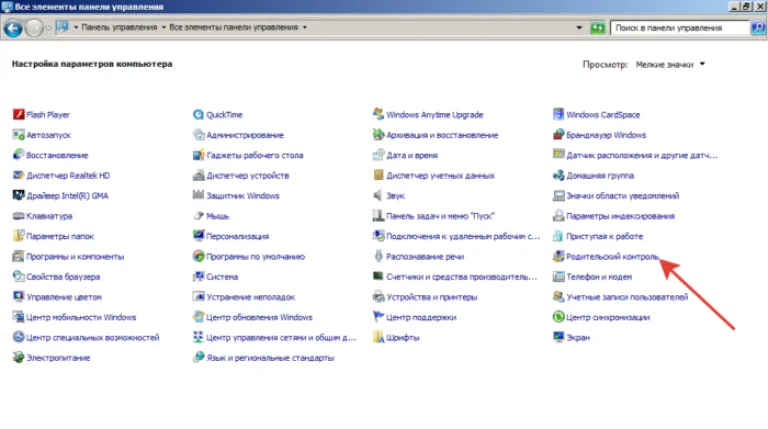Screen dimensions: 768x429
Task: Click the Диспетчер Realtek HD icon
Action: pos(19,175)
